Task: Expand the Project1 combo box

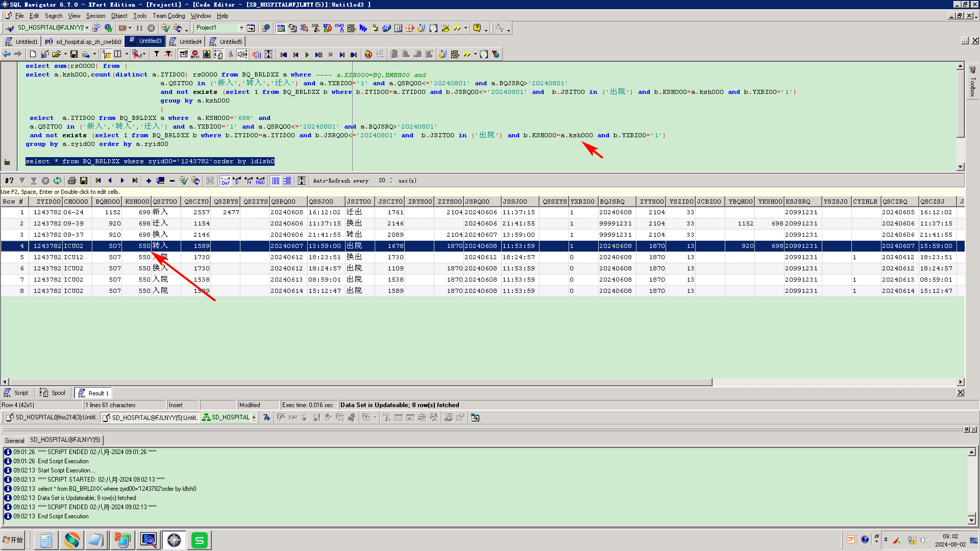Action: click(241, 28)
